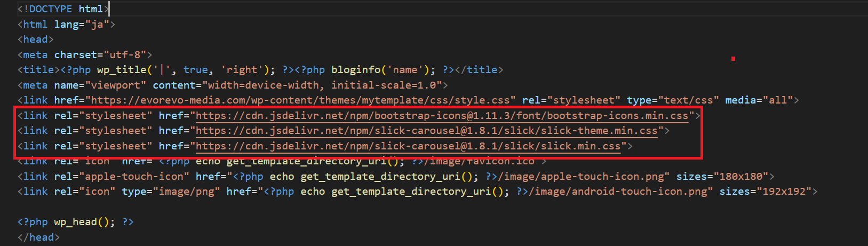Image resolution: width=868 pixels, height=246 pixels.
Task: Click the charset "utf-8" value
Action: tap(124, 54)
